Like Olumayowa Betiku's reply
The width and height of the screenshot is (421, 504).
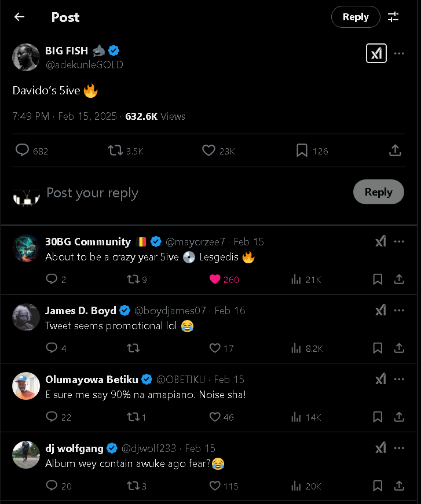215,417
